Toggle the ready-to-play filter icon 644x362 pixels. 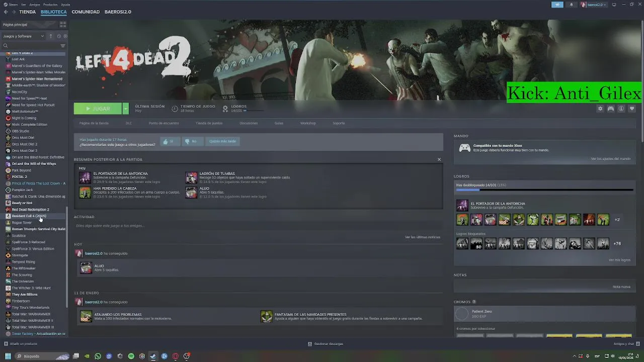click(65, 36)
